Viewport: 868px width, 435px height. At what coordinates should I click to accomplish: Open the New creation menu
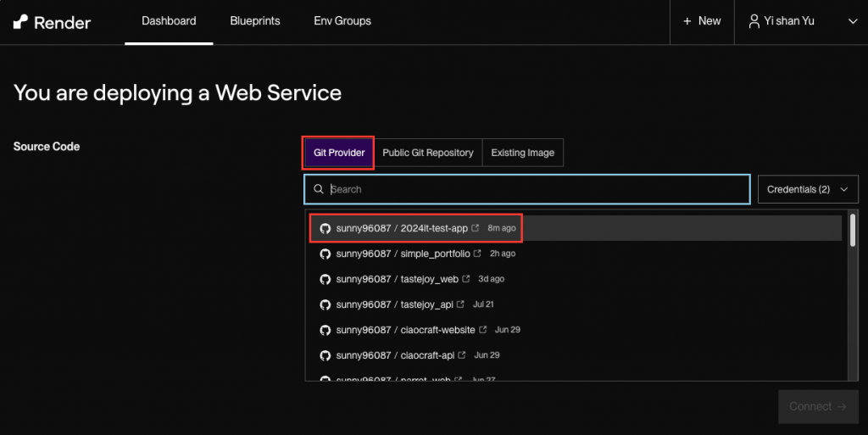tap(702, 21)
